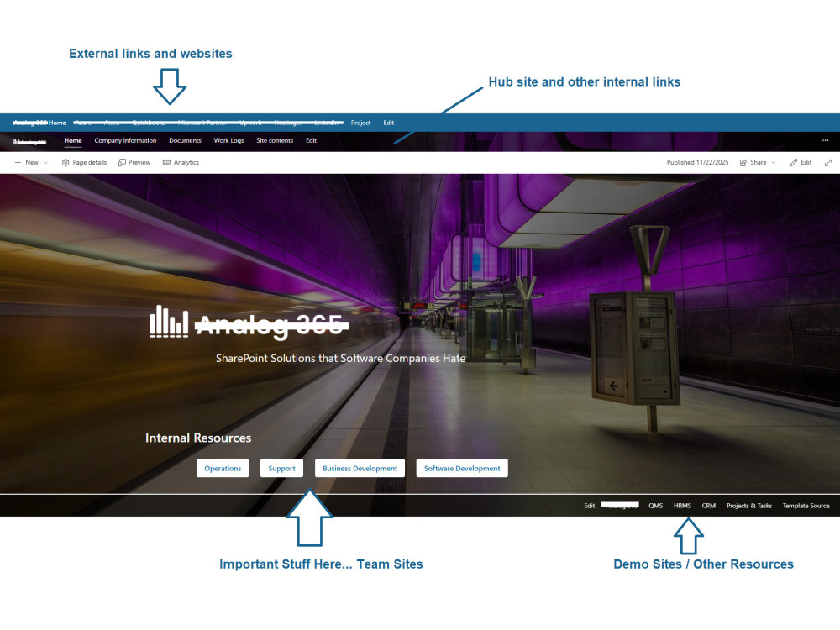
Task: Click Edit in the blue hub navigation bar
Action: coord(388,123)
